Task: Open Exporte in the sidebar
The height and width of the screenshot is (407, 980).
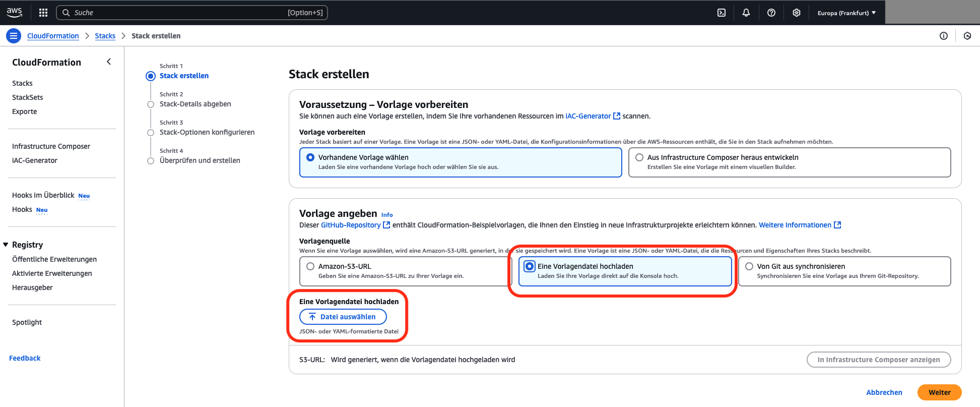Action: click(x=25, y=111)
